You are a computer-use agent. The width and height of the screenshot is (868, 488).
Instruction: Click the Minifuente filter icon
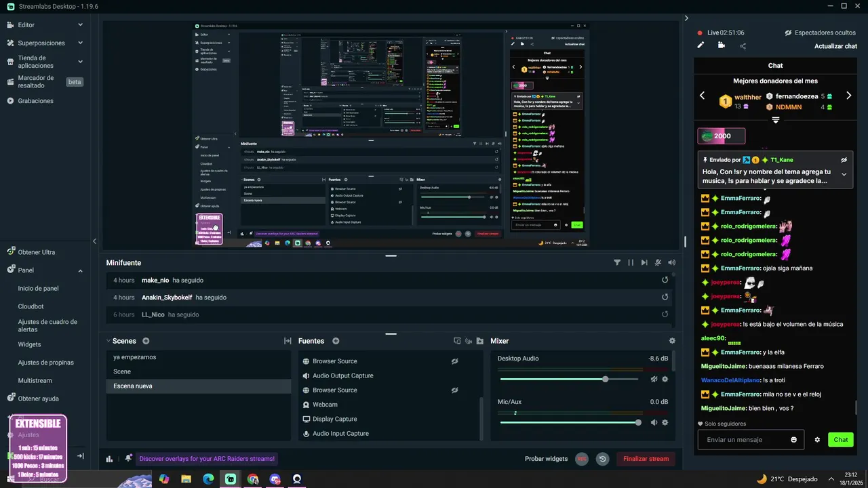pyautogui.click(x=617, y=262)
